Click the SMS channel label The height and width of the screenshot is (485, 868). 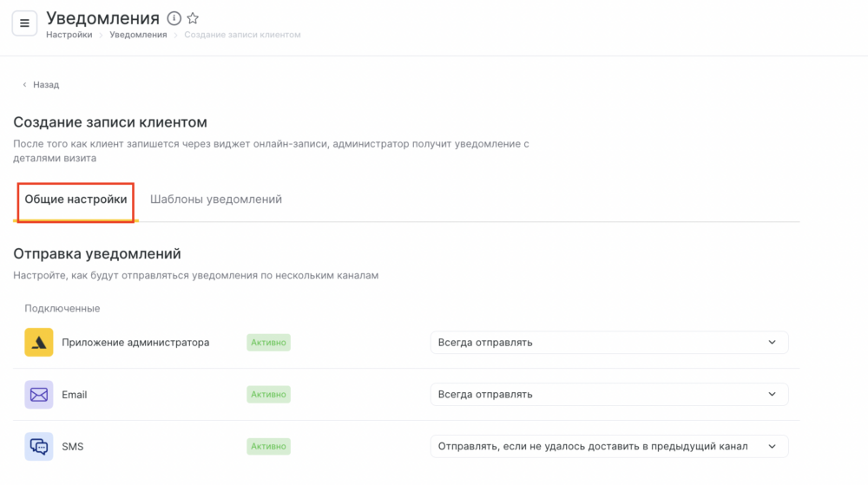click(73, 446)
